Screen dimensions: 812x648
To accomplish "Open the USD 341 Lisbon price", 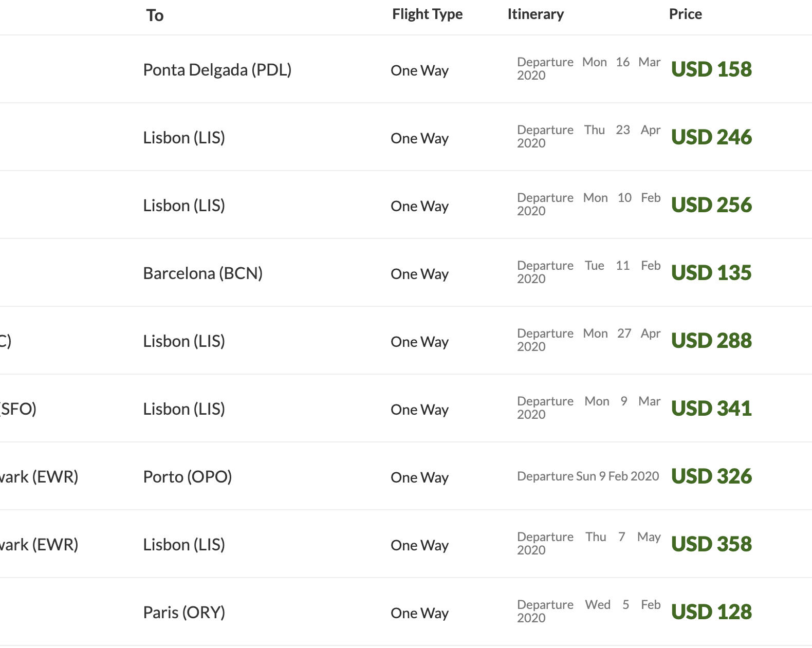I will [711, 409].
